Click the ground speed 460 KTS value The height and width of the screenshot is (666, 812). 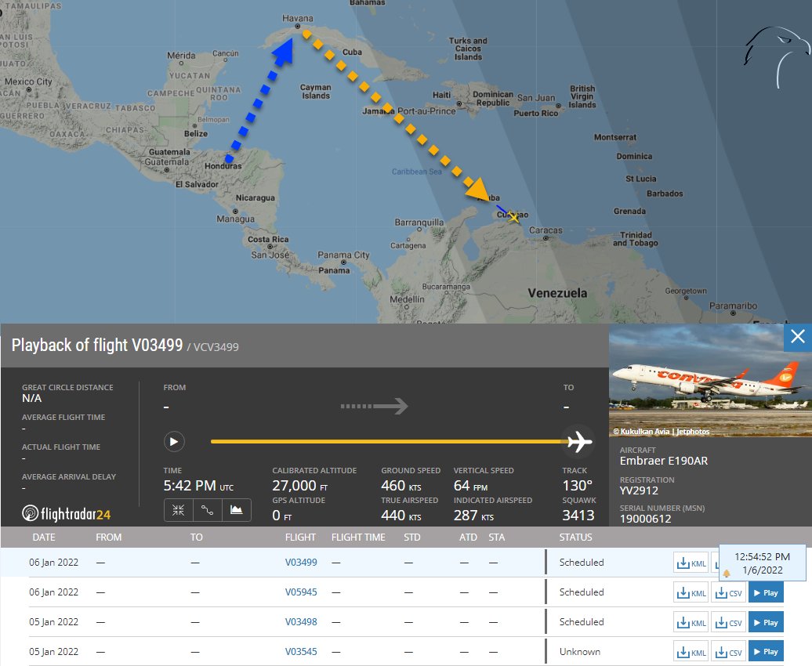click(401, 486)
